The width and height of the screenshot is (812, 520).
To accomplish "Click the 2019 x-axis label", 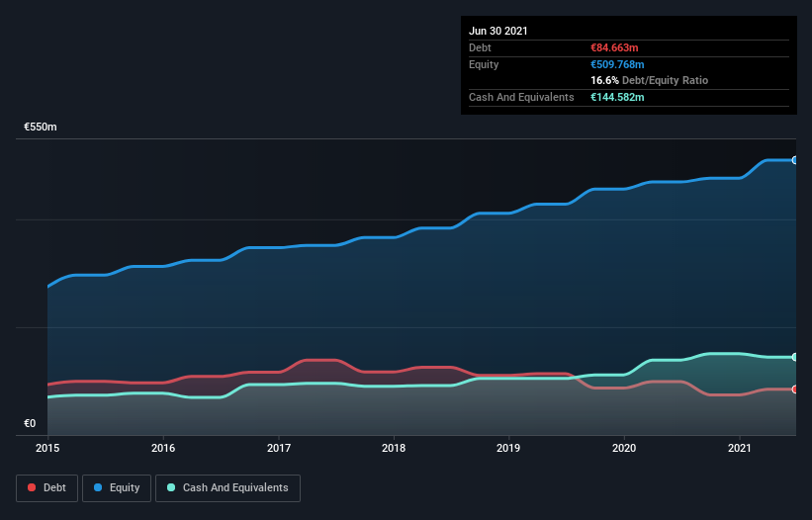I will [x=508, y=448].
